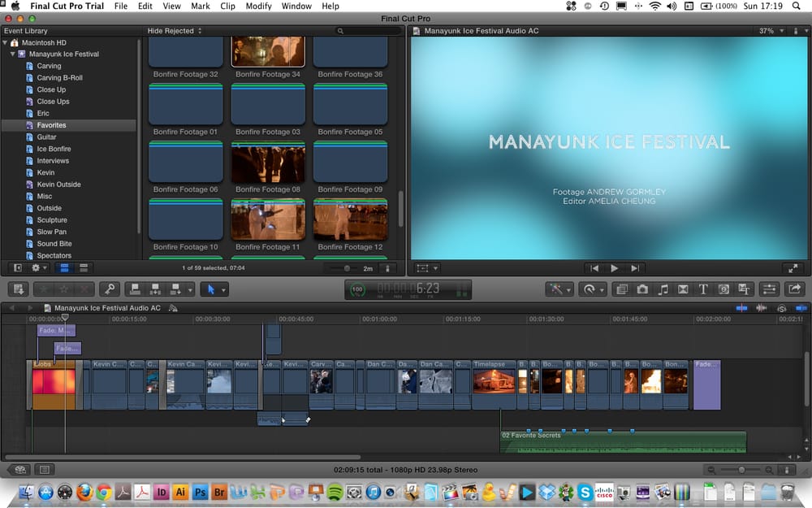Viewport: 812px width, 508px height.
Task: Click the Append clip to storyline button
Action: pos(175,289)
